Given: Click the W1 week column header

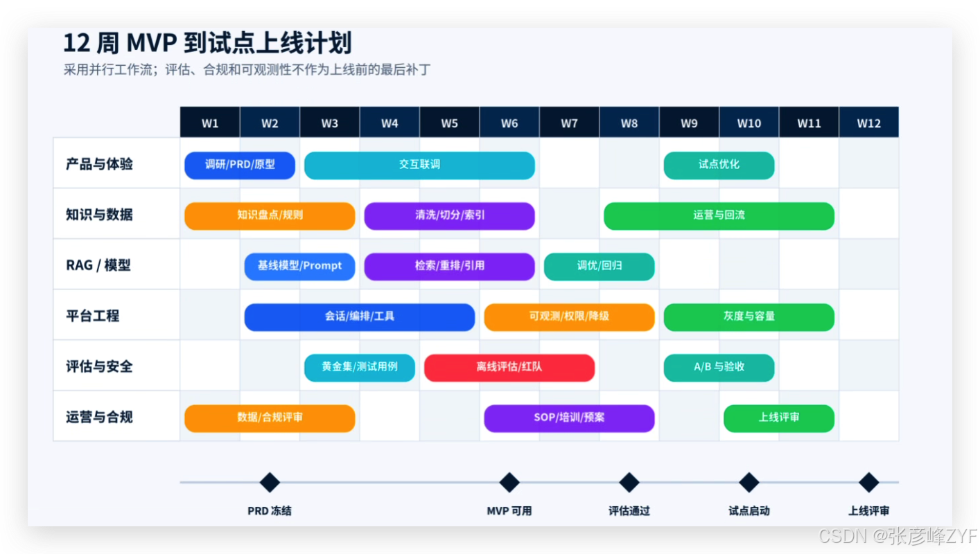Looking at the screenshot, I should (x=210, y=123).
